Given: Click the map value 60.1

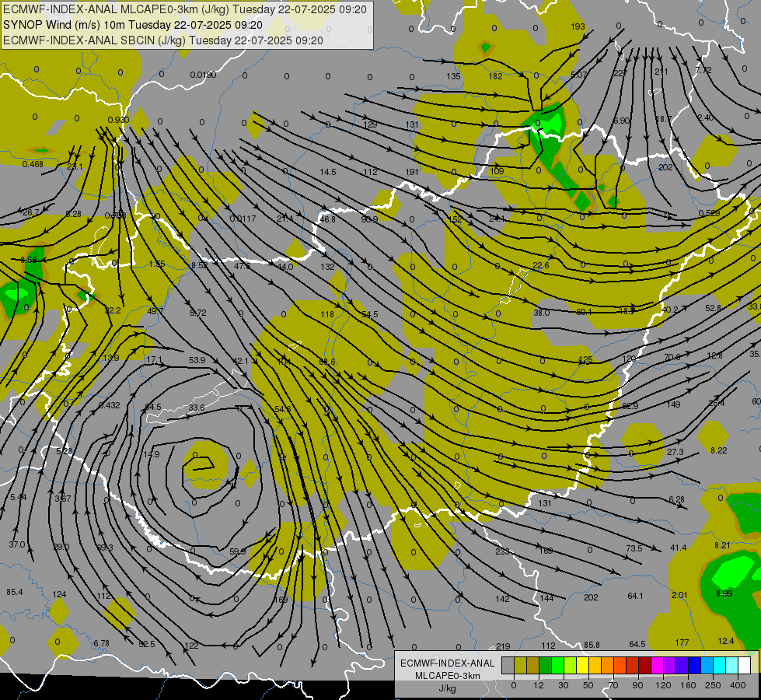Looking at the screenshot, I should click(x=584, y=312).
